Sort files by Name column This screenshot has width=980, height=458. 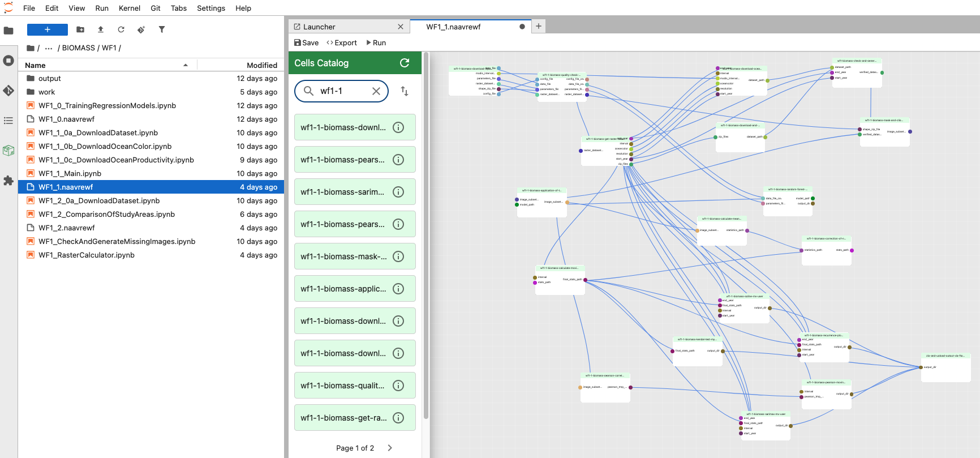[35, 65]
